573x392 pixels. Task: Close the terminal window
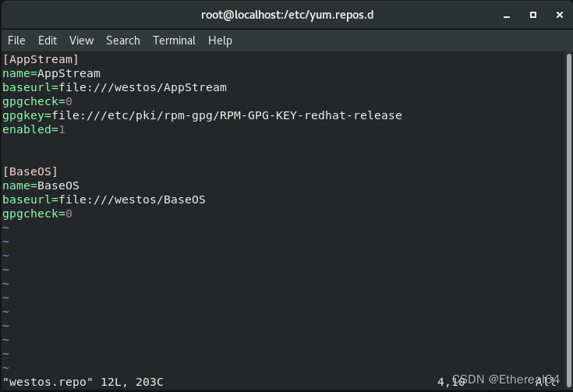[x=560, y=15]
